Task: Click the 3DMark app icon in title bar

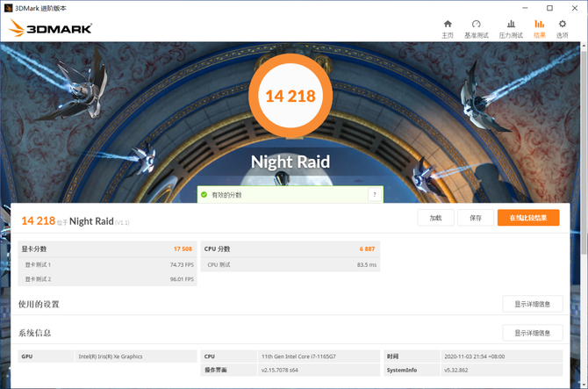Action: pyautogui.click(x=8, y=7)
